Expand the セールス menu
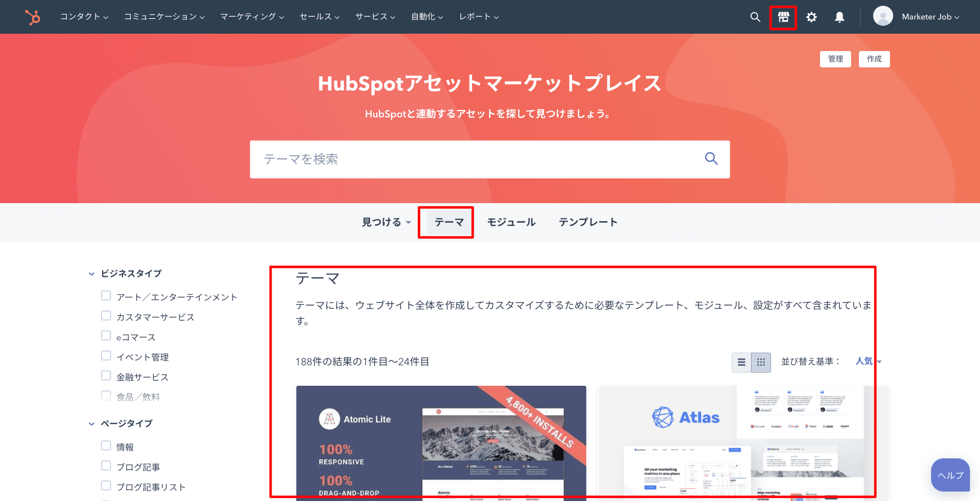Viewport: 980px width, 501px height. coord(319,17)
